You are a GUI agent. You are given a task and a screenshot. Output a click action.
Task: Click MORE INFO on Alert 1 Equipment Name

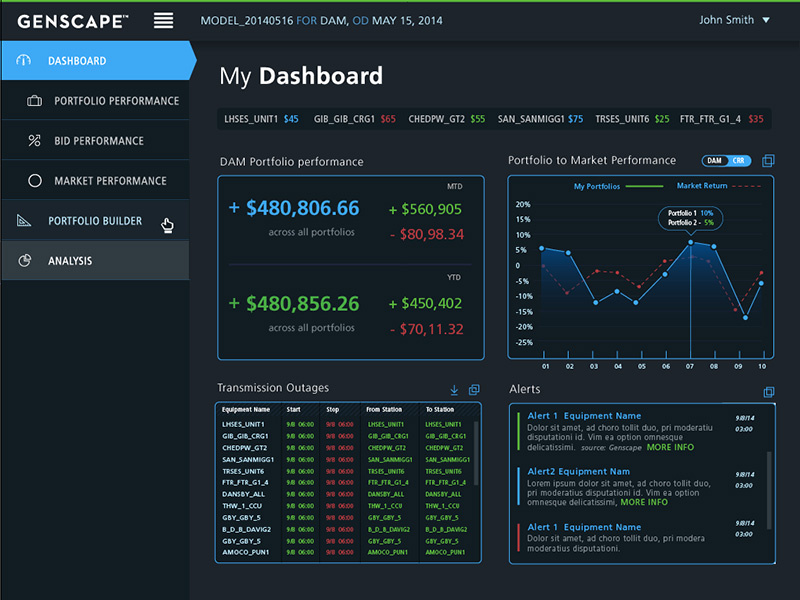(x=669, y=446)
